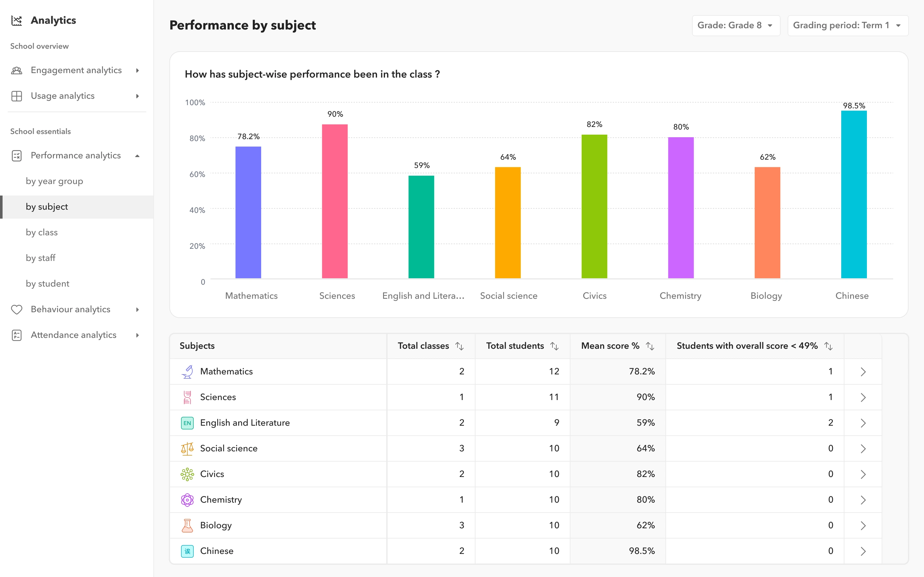Toggle sorting on Mean score % column
This screenshot has height=577, width=924.
(650, 346)
